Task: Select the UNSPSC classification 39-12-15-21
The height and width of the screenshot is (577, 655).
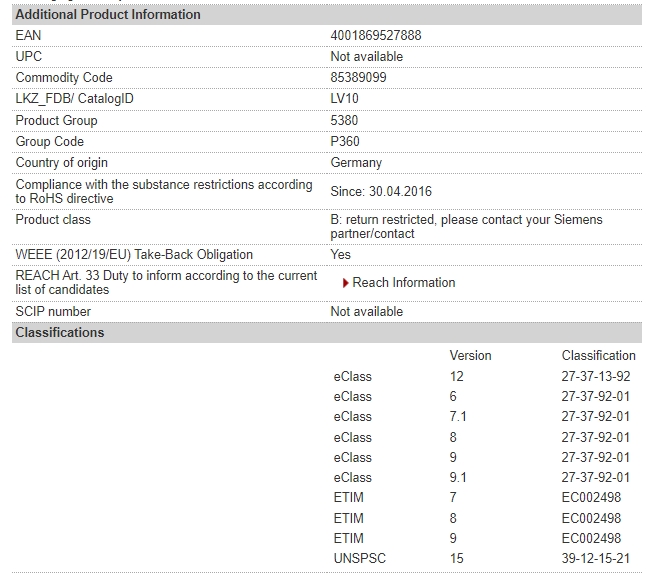Action: pyautogui.click(x=596, y=559)
